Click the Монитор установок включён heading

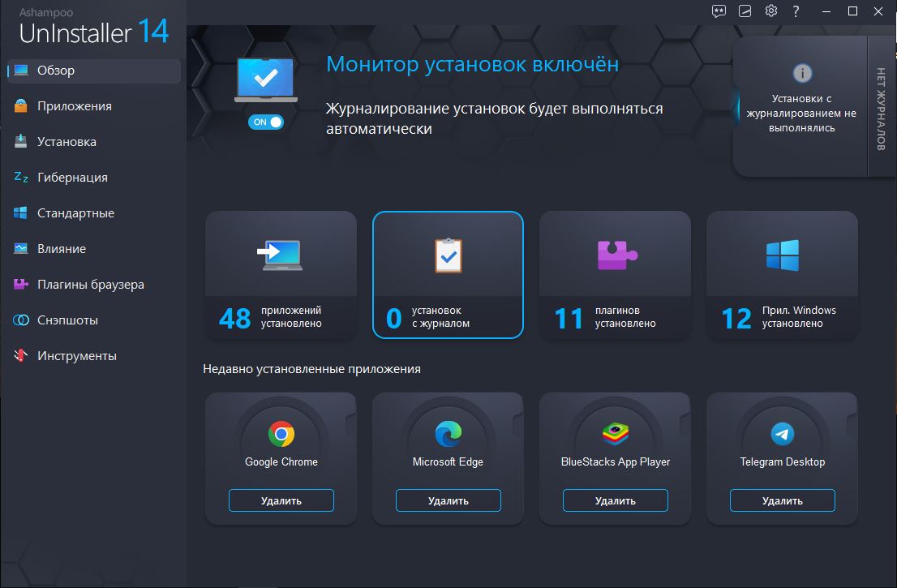[x=473, y=64]
